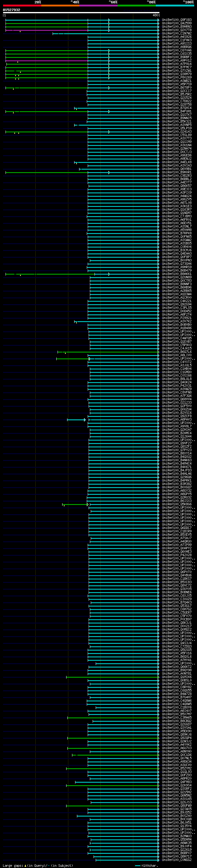Viewport: 197px width, 868px height.
Task: Select hit label UniRef100_B7FMC7
Action: pos(177,67)
